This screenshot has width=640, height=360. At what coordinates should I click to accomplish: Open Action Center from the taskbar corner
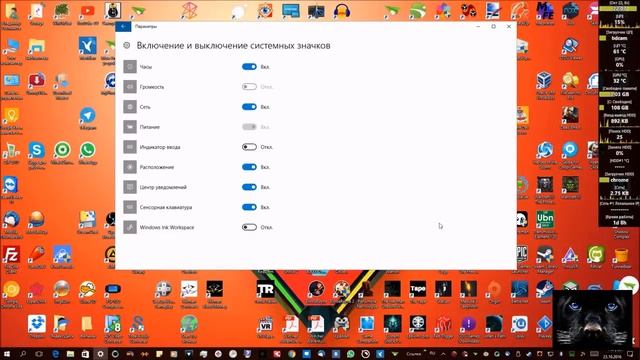[x=630, y=354]
